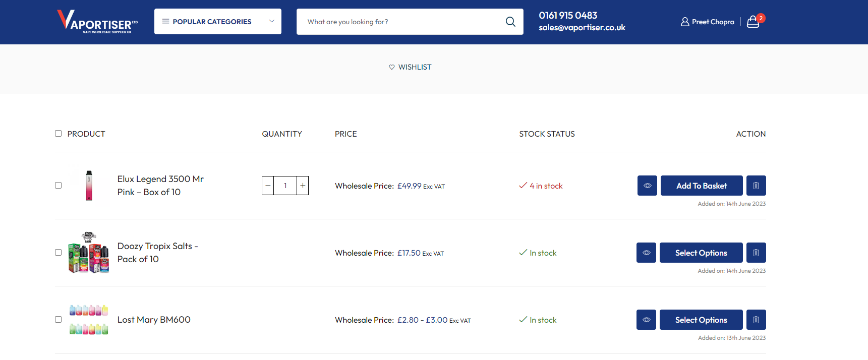Select the Lost Mary BM600 checkbox

tap(58, 320)
